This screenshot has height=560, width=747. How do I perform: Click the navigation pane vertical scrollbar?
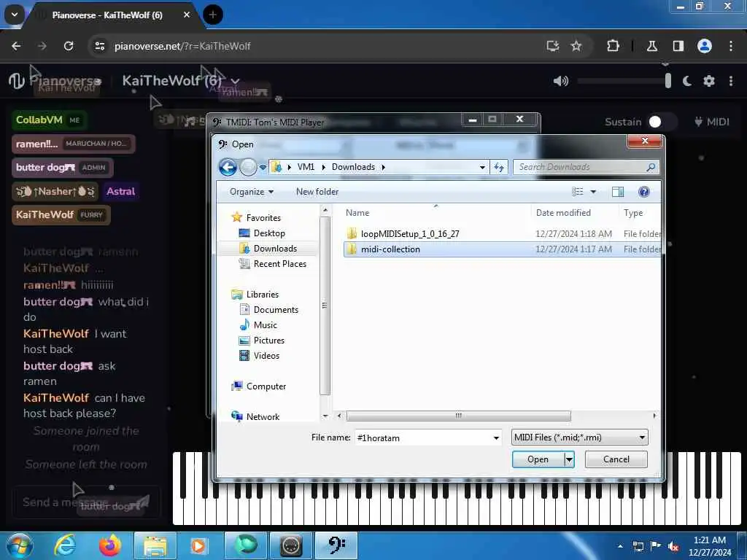pos(325,306)
